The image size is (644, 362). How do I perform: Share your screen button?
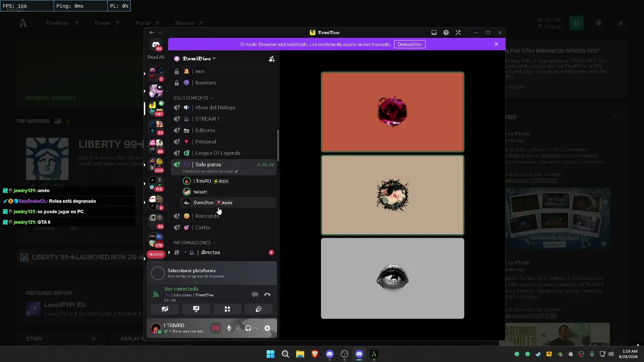pos(196,309)
